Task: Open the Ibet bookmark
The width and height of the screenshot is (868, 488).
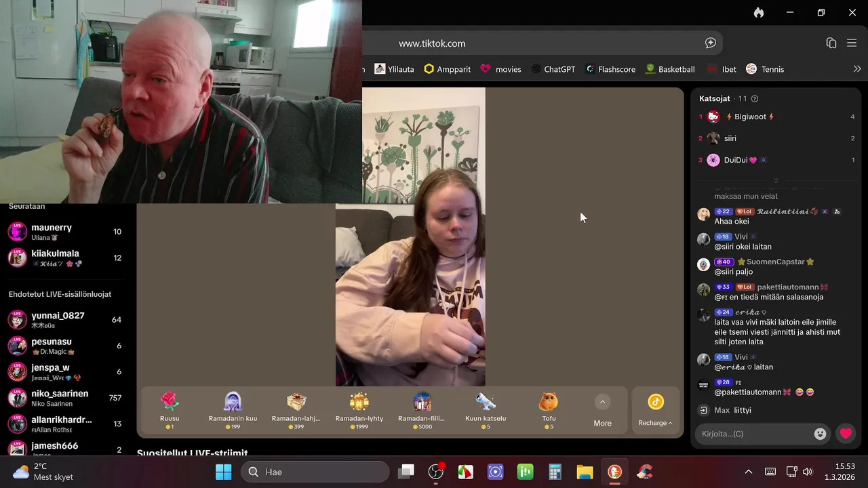Action: pyautogui.click(x=722, y=69)
